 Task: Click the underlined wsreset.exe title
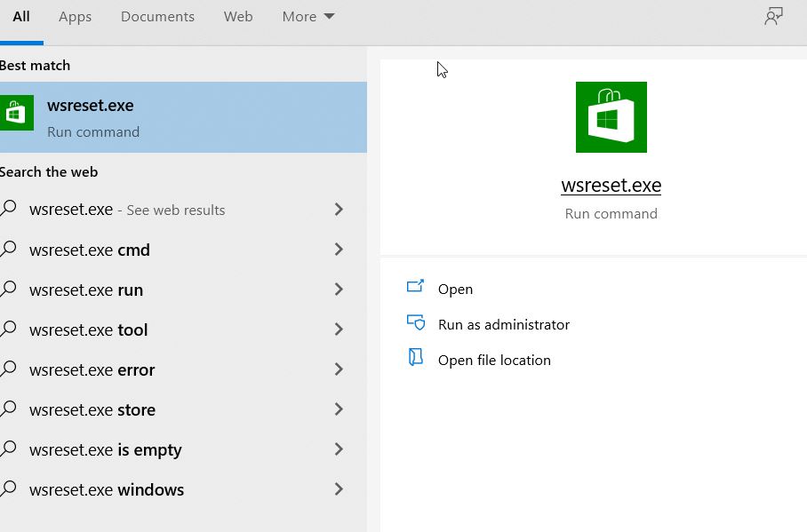(611, 186)
